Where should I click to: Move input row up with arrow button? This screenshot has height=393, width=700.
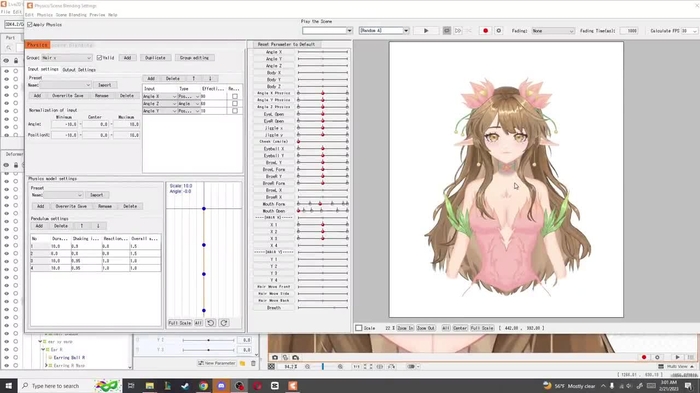tap(194, 78)
